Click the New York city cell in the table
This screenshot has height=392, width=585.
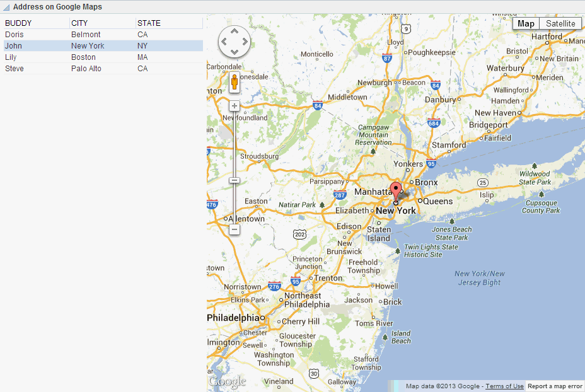(x=88, y=46)
